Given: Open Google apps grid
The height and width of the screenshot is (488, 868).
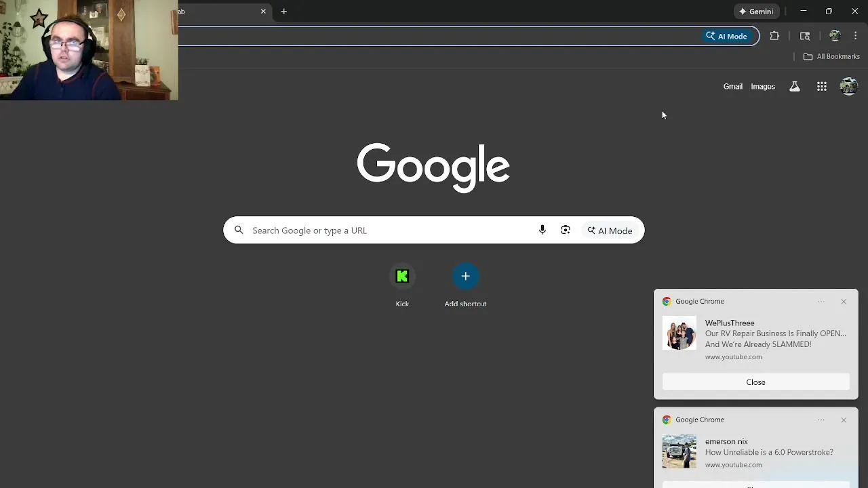Looking at the screenshot, I should tap(821, 87).
